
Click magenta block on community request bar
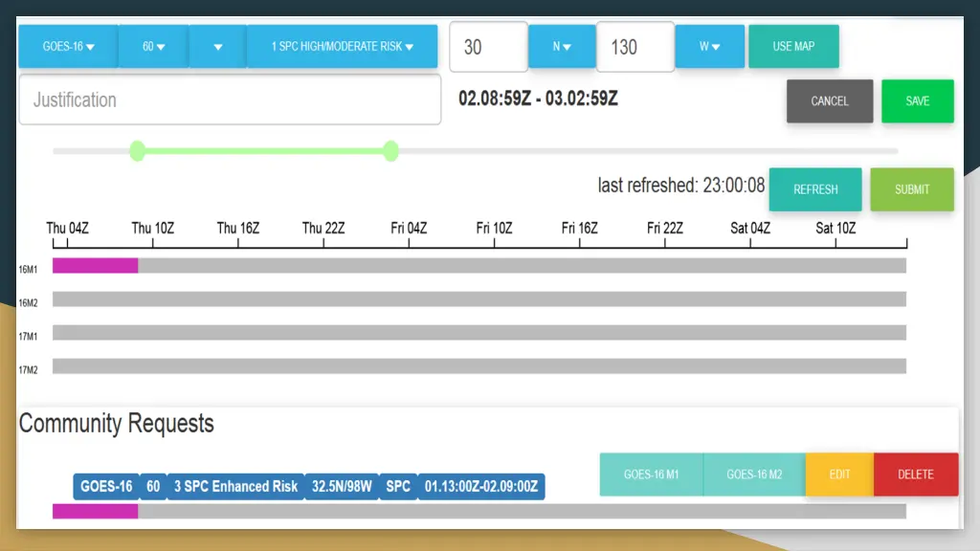(95, 511)
